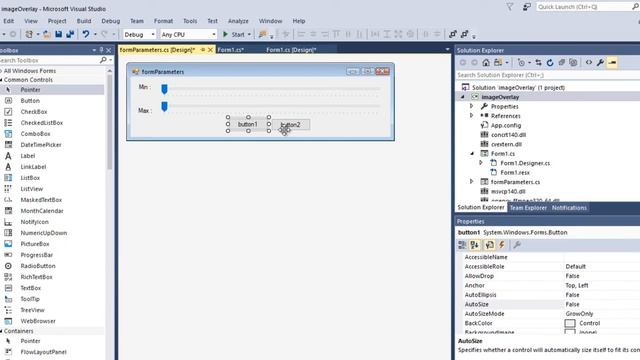Pin the Toolbox panel with pushpin icon

click(101, 50)
